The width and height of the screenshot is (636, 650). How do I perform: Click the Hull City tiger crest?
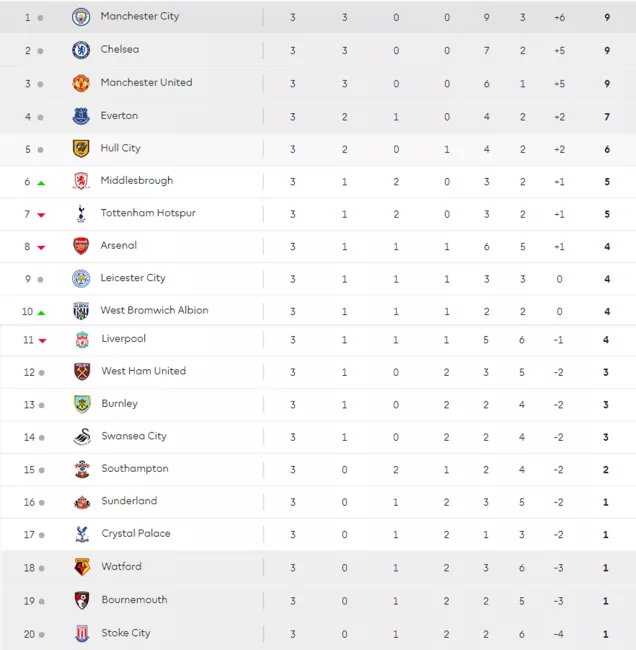coord(81,149)
